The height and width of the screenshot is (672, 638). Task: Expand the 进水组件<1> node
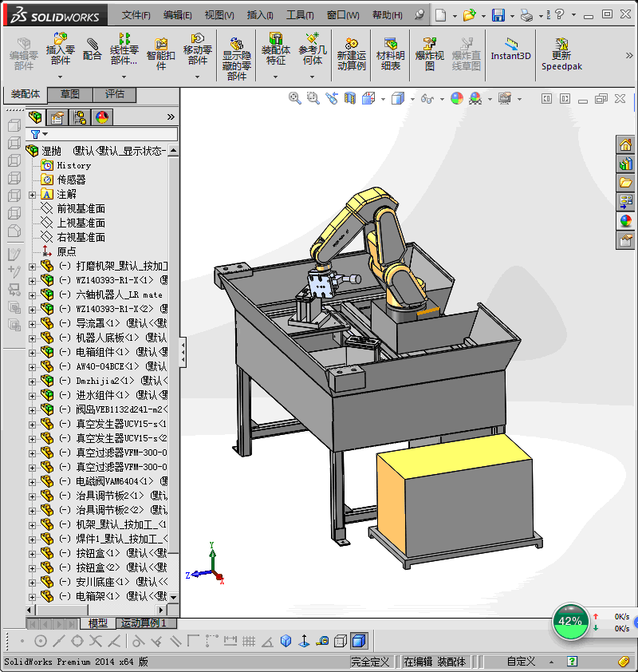[x=32, y=396]
